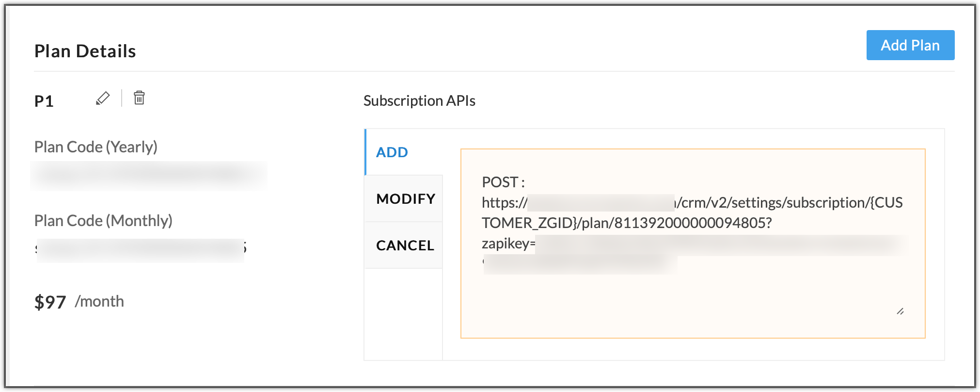Click the Subscription APIs label

419,100
